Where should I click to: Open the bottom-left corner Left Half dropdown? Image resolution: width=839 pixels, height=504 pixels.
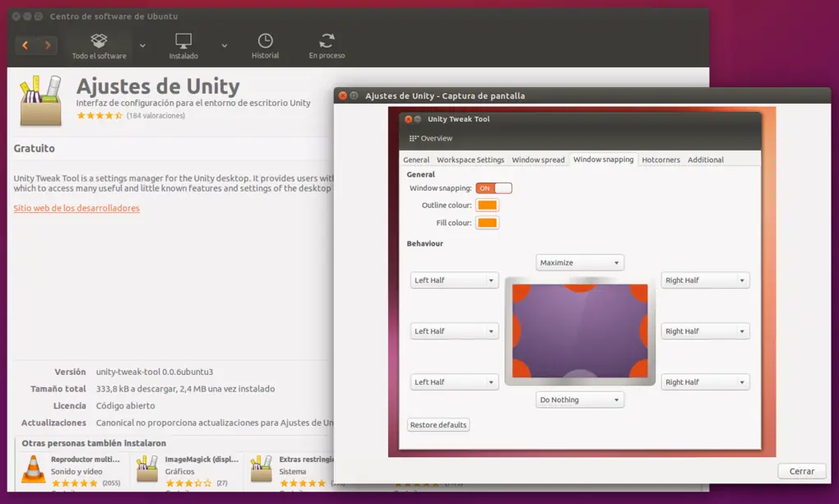pos(454,382)
